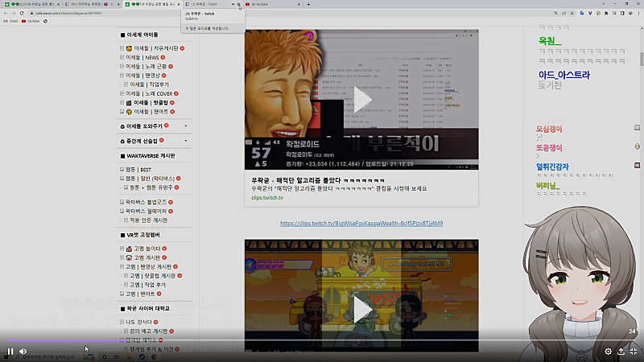Viewport: 644px width, 362px height.
Task: Open the tab search chevron in title bar
Action: pos(603,4)
